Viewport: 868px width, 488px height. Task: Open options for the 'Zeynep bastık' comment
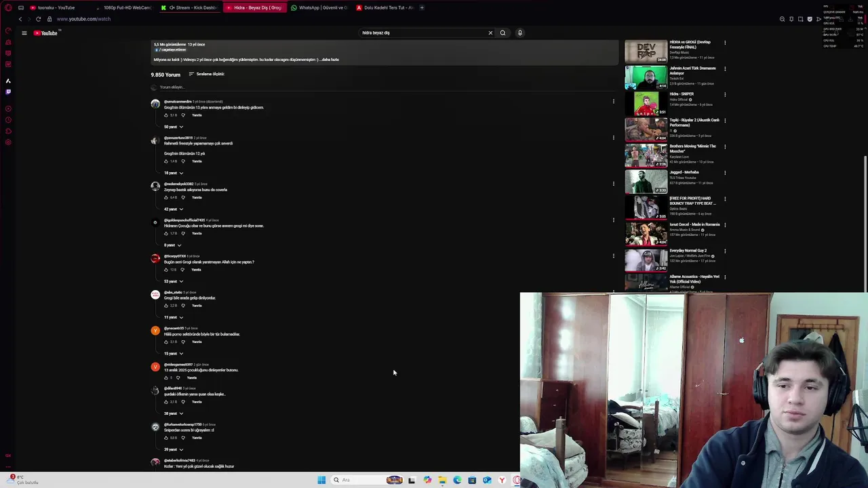(614, 184)
